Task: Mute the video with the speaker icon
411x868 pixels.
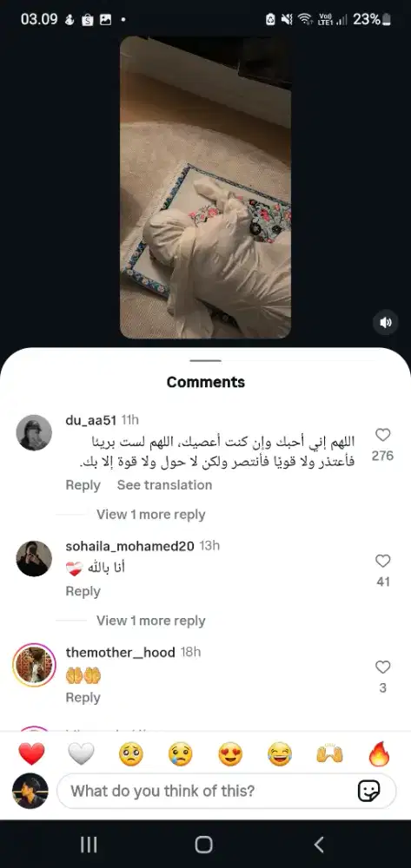Action: 386,322
